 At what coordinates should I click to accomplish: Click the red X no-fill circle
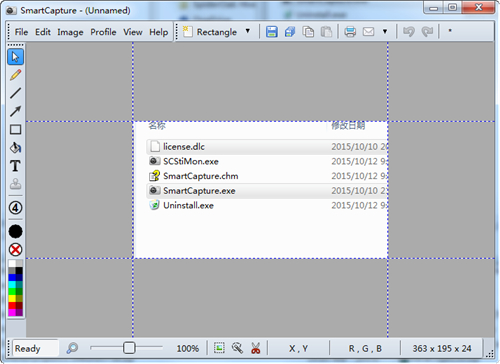coord(15,249)
